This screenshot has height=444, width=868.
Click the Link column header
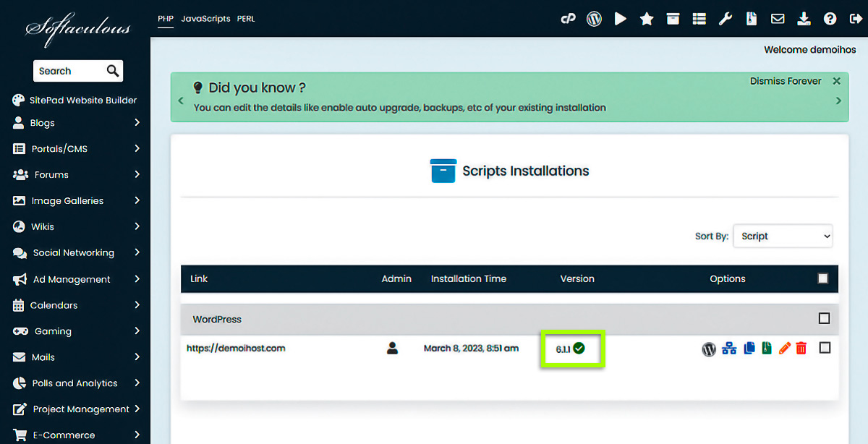(x=199, y=278)
